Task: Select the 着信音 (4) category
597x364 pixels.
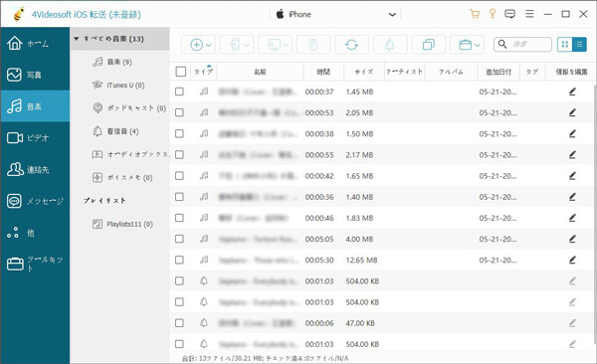Action: tap(120, 131)
